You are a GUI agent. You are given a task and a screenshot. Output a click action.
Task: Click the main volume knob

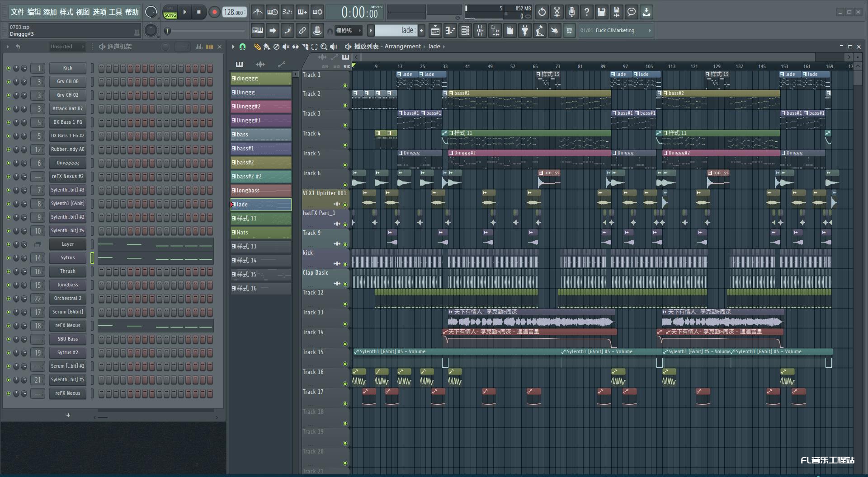tap(151, 12)
